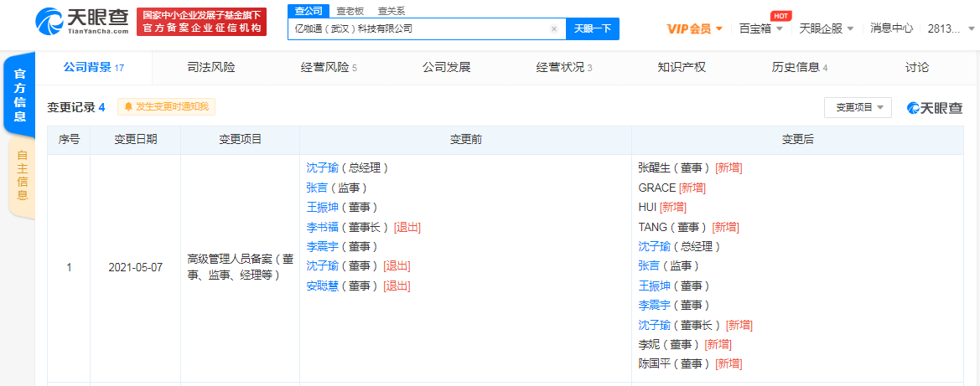
Task: Click the TianYanCha logo
Action: click(x=82, y=22)
